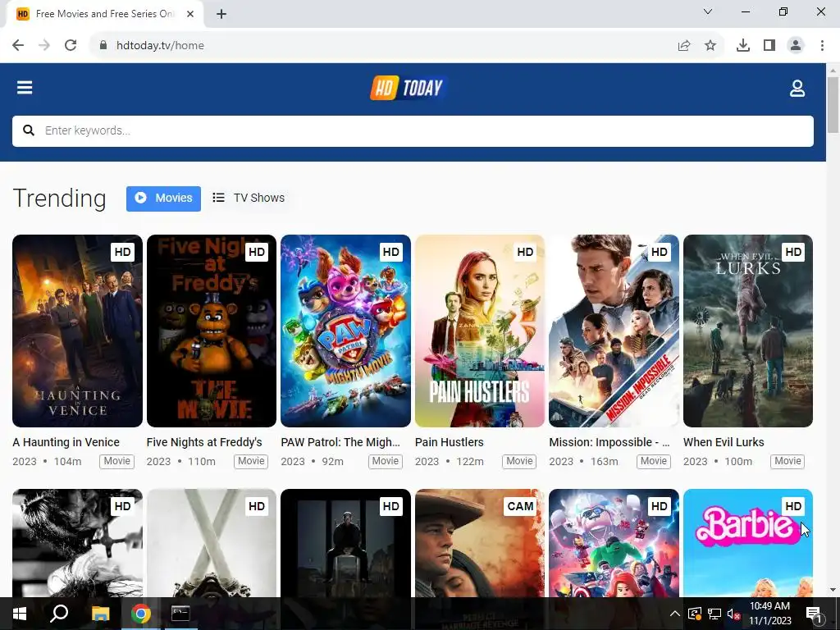This screenshot has height=630, width=840.
Task: Click the lock icon in address bar
Action: [x=103, y=46]
